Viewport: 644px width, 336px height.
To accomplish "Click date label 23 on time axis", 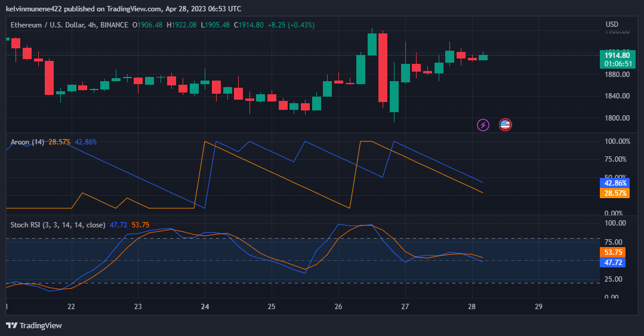I will tap(138, 306).
